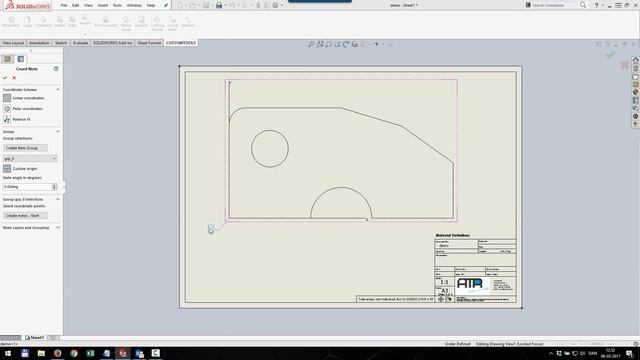Switch to SOLIDWORKS Add-Ins tab

[x=113, y=43]
